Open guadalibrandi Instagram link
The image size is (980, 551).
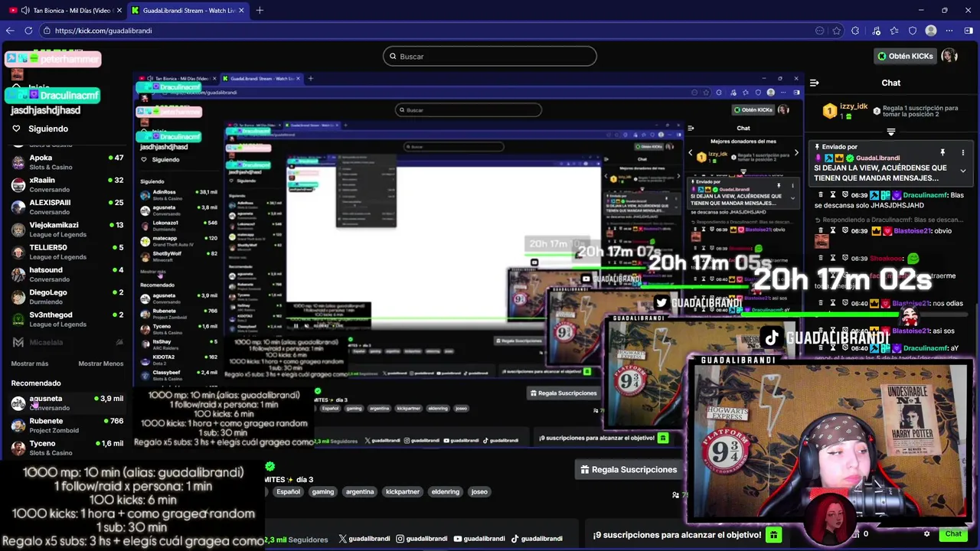(x=422, y=539)
